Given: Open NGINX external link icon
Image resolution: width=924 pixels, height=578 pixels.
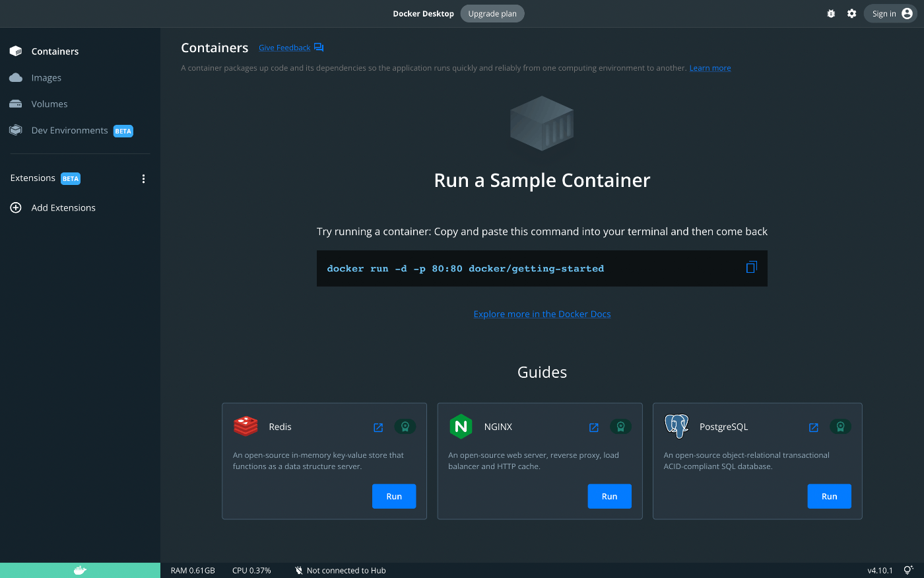Looking at the screenshot, I should [594, 427].
